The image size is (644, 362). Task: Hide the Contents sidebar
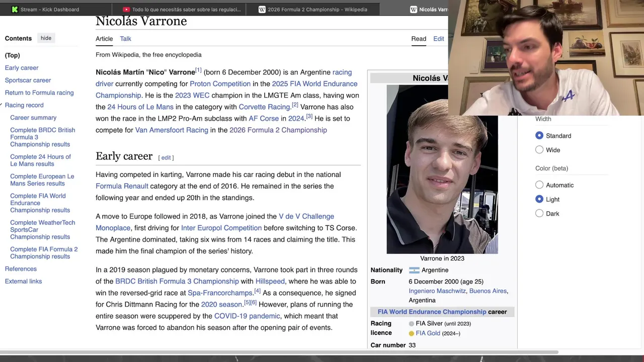tap(46, 38)
